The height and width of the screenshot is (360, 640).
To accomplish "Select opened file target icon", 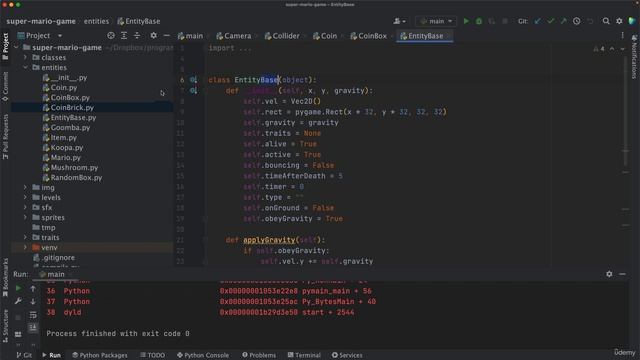I will (111, 36).
